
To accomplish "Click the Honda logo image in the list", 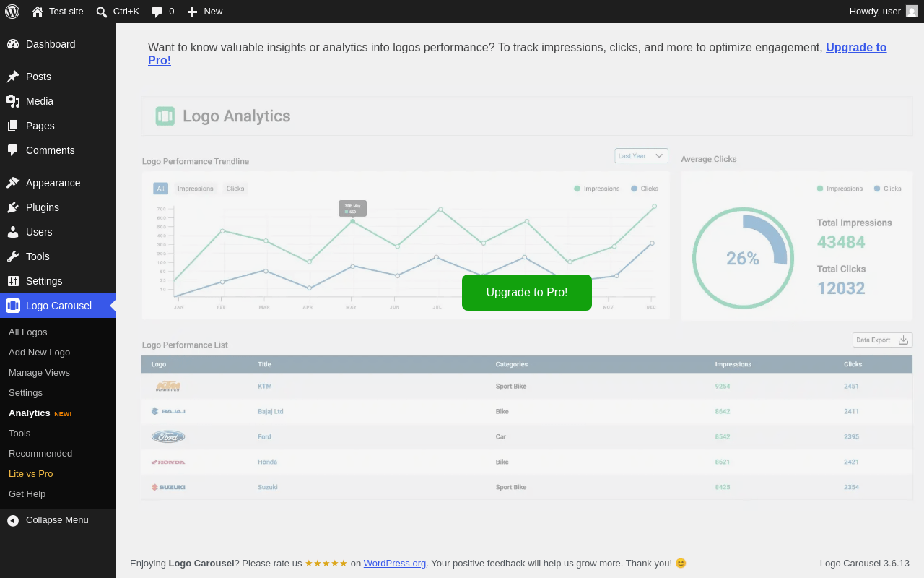I will (168, 462).
